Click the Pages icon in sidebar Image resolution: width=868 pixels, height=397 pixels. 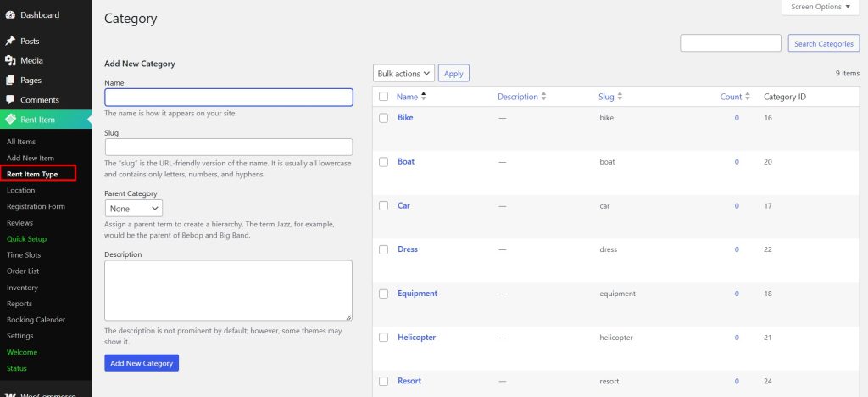[x=10, y=81]
